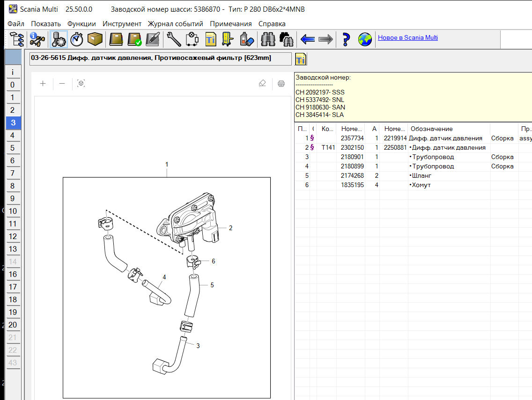Select main group 13 in the sidebar

(x=13, y=249)
